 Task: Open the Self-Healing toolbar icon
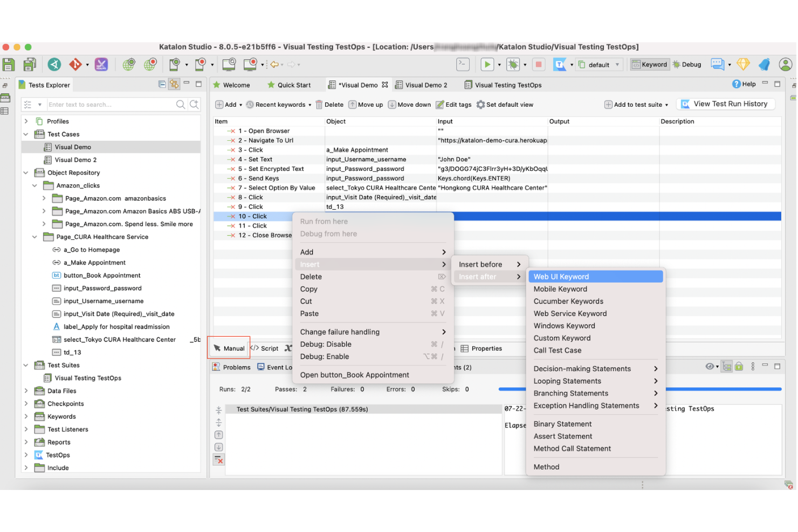click(101, 64)
